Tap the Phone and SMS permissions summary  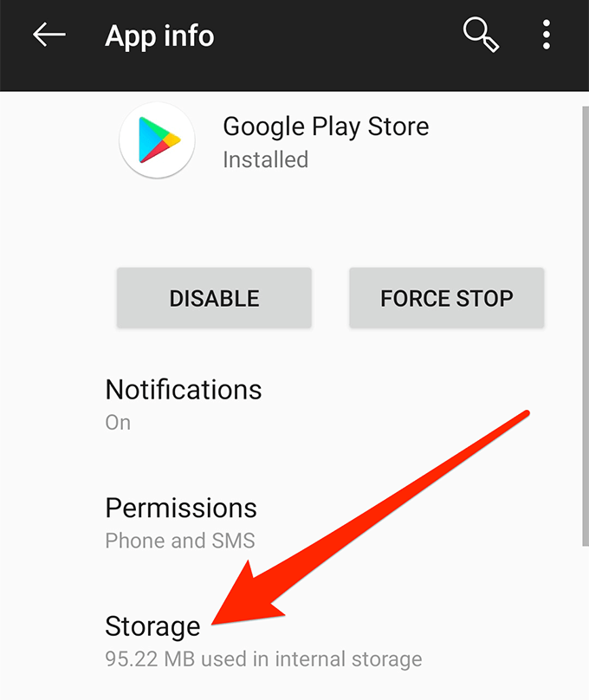pos(180,541)
